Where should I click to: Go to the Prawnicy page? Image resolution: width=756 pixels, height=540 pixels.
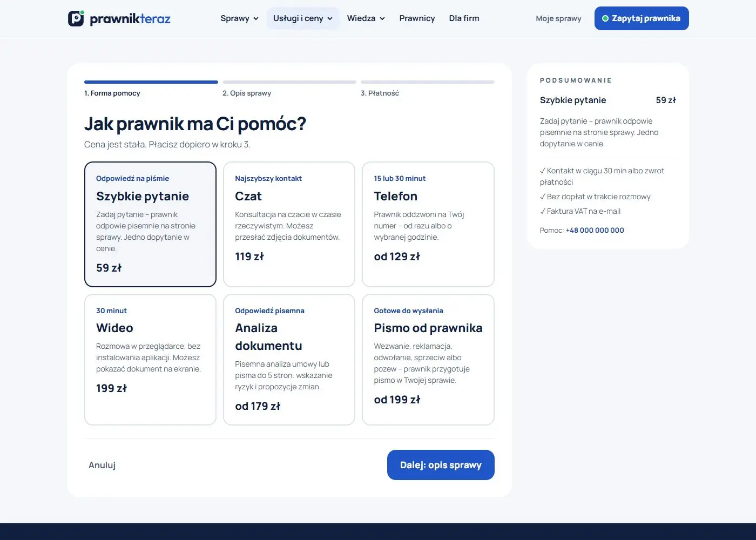pos(417,18)
